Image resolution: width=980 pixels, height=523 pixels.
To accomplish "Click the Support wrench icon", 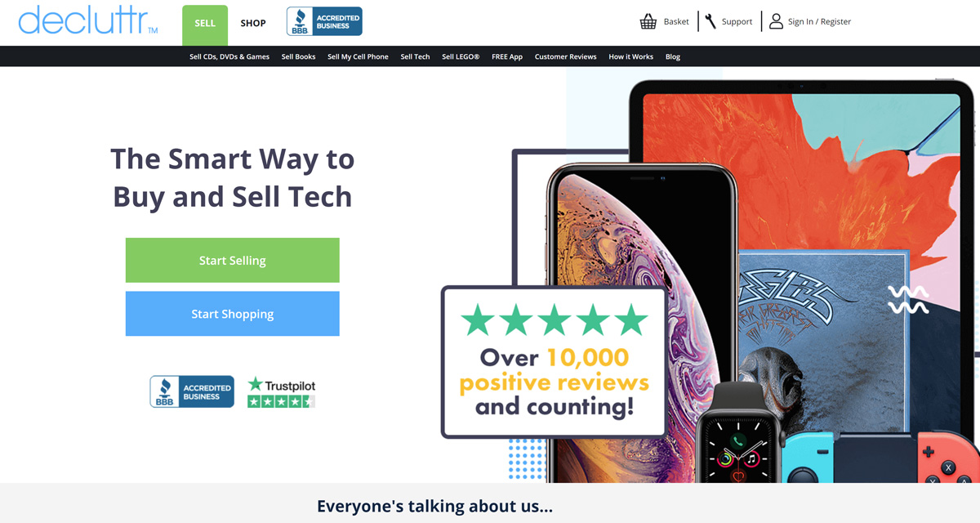I will tap(710, 22).
